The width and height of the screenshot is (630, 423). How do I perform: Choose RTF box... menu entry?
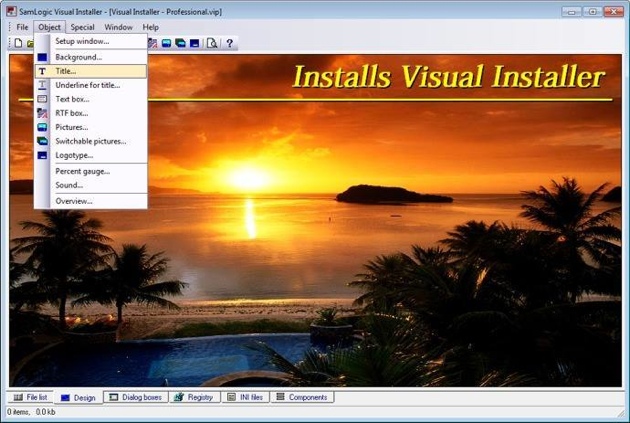91,113
